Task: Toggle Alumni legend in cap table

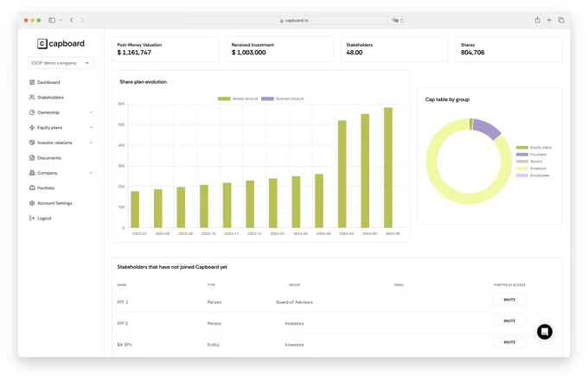Action: 522,162
